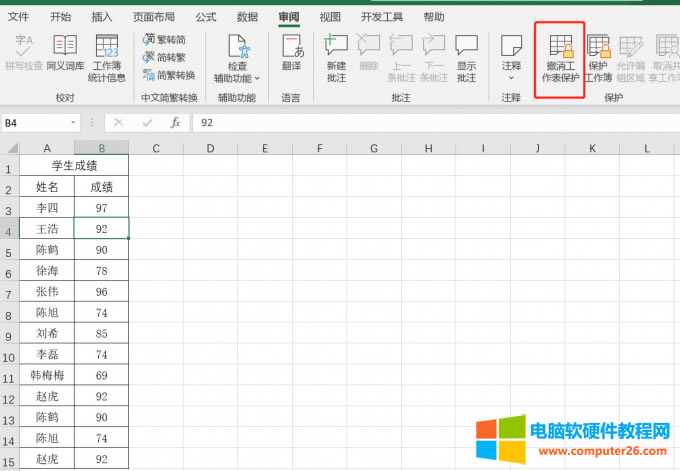Click 显示批注 show comments icon
Image resolution: width=680 pixels, height=471 pixels.
(x=466, y=56)
